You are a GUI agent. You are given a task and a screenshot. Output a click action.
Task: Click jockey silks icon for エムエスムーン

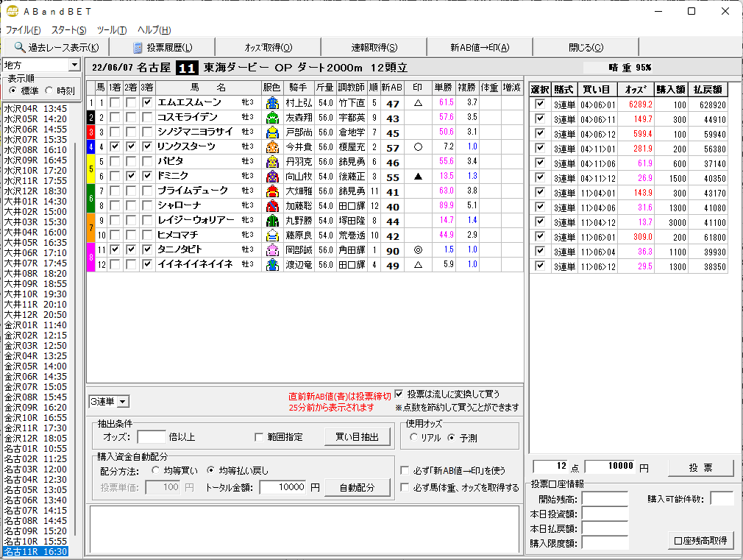coord(272,102)
